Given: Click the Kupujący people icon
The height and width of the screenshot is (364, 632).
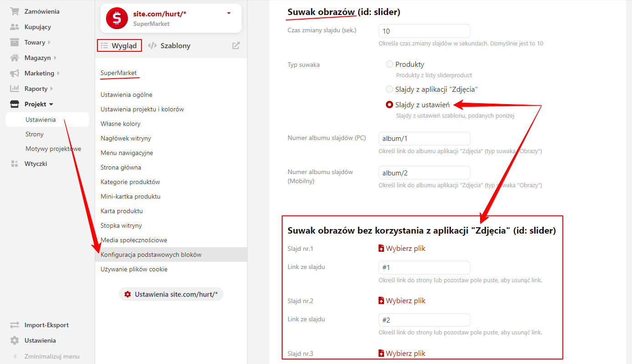Looking at the screenshot, I should 15,27.
